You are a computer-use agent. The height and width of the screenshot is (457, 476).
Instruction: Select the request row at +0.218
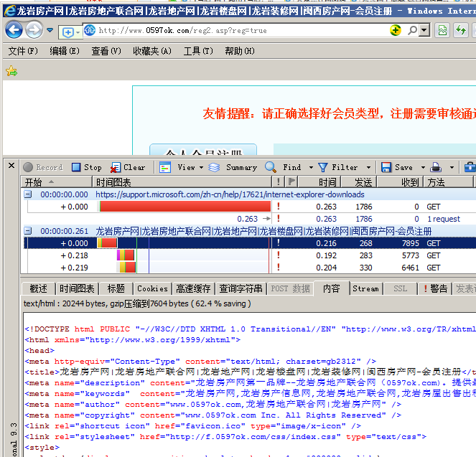tap(249, 255)
